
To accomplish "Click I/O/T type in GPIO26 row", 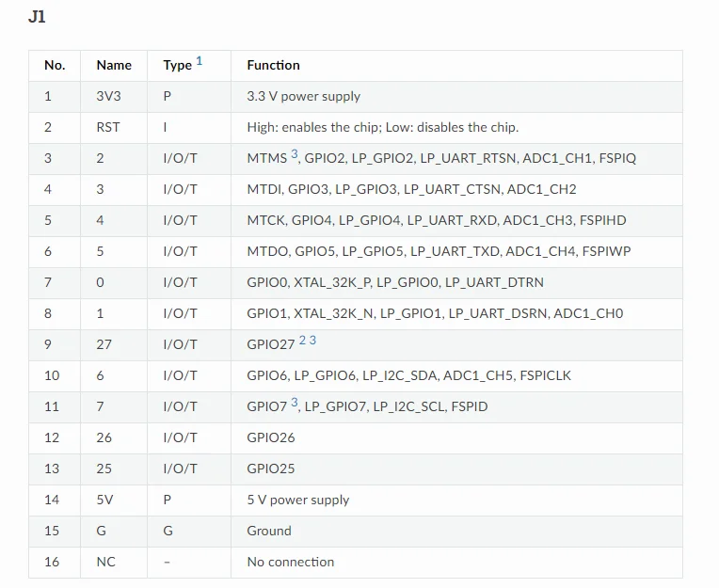I will [180, 437].
